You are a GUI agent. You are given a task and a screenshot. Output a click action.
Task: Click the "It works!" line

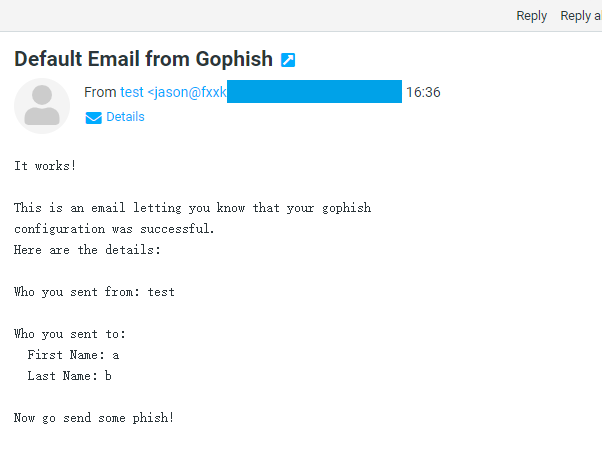click(45, 166)
